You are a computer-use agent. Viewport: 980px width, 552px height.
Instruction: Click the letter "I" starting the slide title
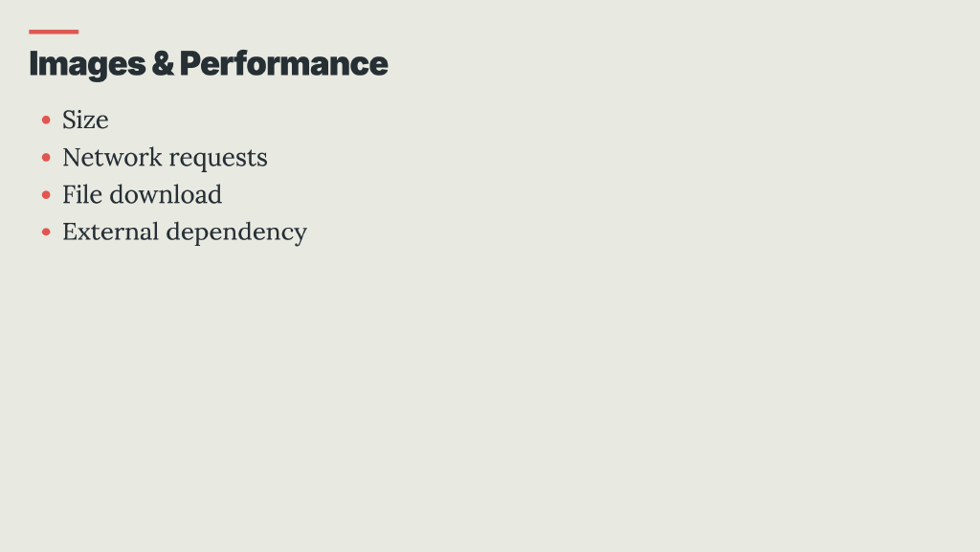(33, 64)
